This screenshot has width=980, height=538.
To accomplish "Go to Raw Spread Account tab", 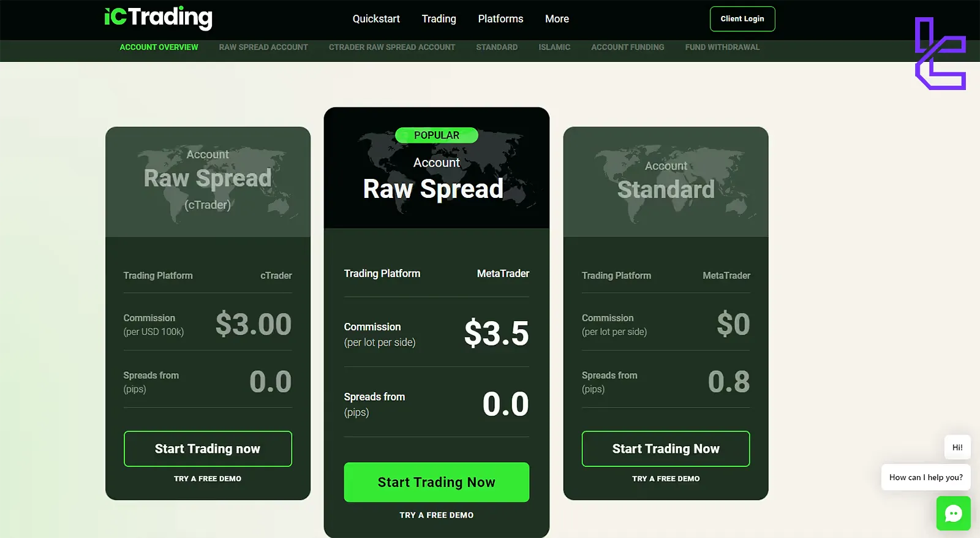I will (x=263, y=47).
